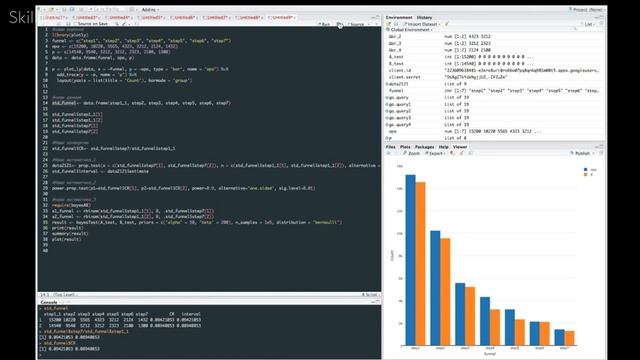Switch to the Environment tab
This screenshot has width=640, height=360.
pyautogui.click(x=399, y=18)
